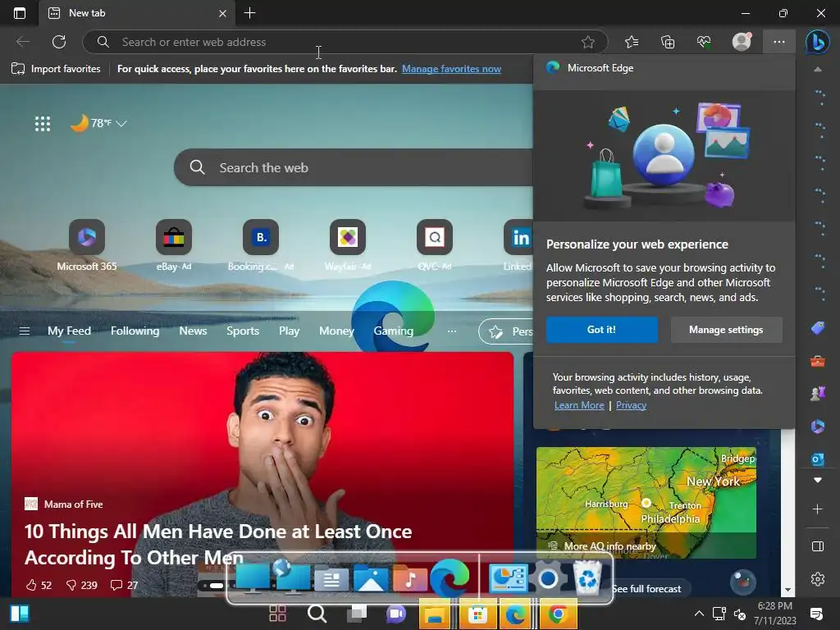Open the app launcher grid icon
This screenshot has width=840, height=630.
(43, 124)
